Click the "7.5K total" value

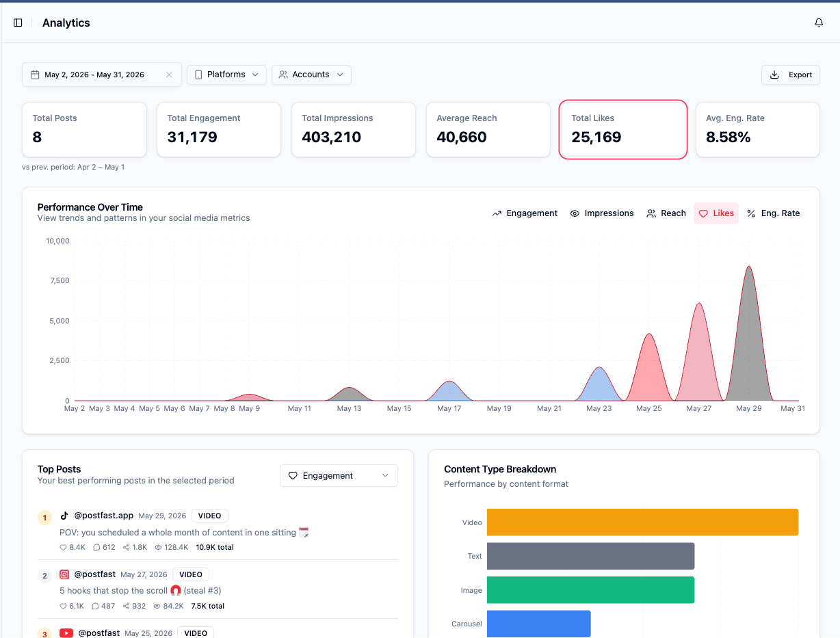point(207,606)
